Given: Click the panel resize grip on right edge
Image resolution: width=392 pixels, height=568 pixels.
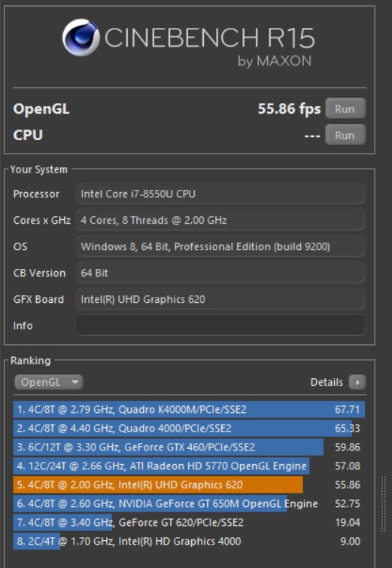Looking at the screenshot, I should pos(383,504).
